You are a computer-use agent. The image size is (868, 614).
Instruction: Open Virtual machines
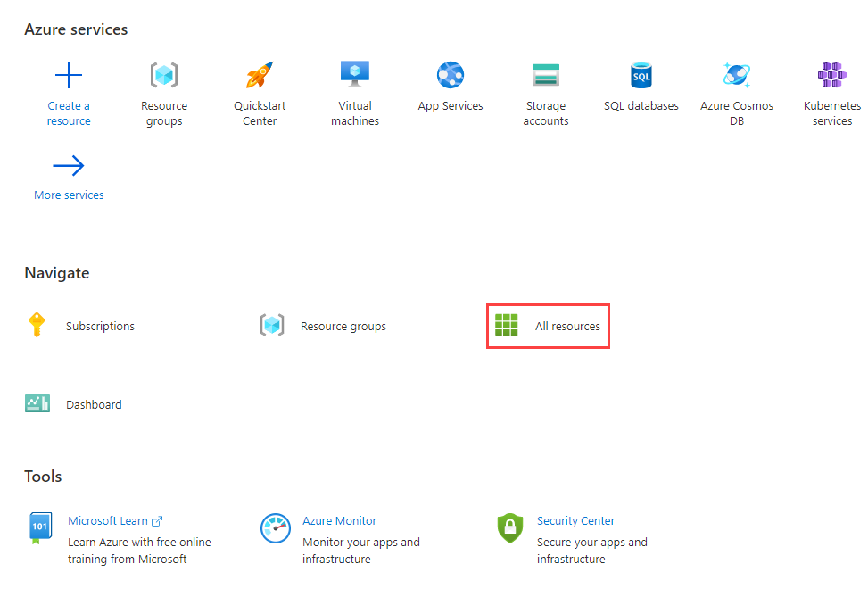coord(354,89)
